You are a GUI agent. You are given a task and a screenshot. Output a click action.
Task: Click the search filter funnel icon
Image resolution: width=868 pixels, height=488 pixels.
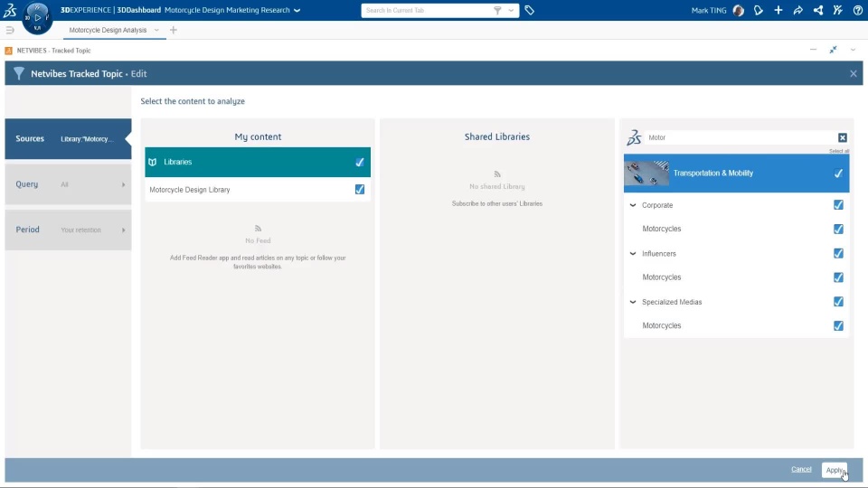pyautogui.click(x=497, y=10)
